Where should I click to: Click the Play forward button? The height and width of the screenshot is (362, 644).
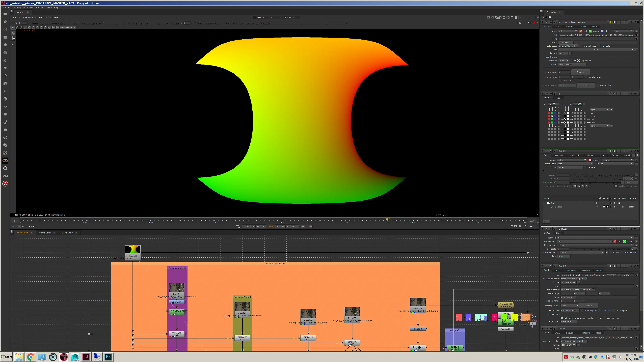pyautogui.click(x=277, y=226)
